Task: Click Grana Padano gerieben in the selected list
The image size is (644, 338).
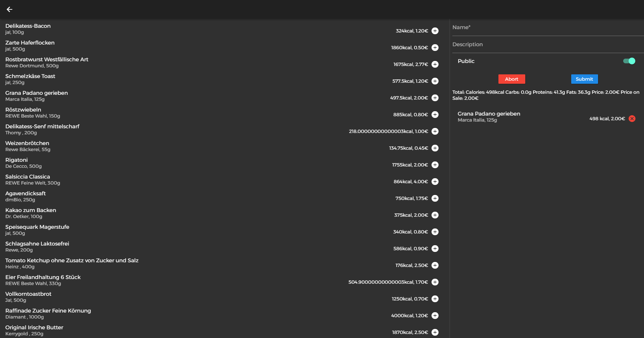Action: tap(489, 114)
